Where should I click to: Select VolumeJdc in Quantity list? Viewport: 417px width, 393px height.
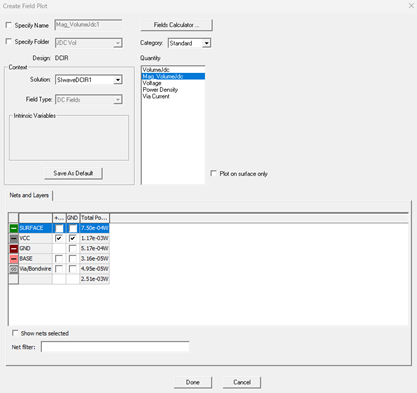coord(173,70)
